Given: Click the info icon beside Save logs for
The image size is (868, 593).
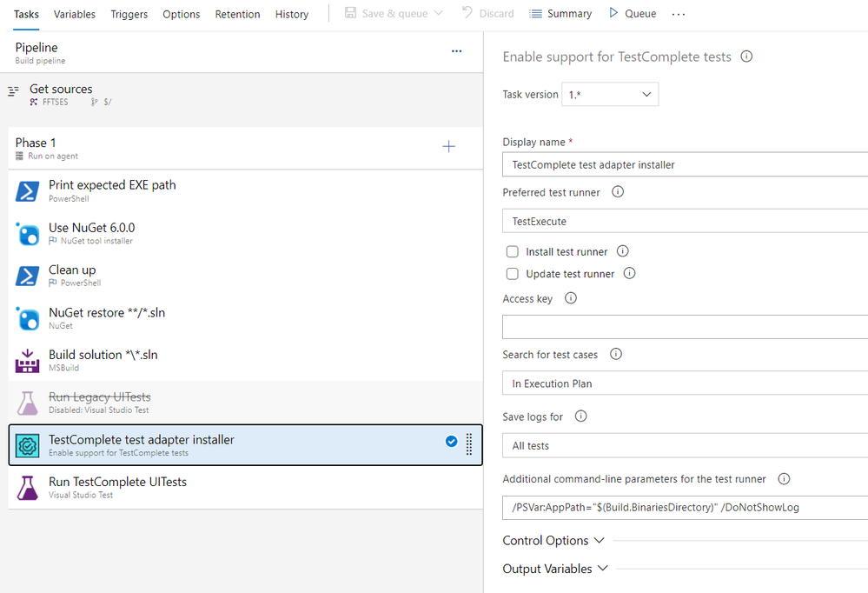Looking at the screenshot, I should coord(581,416).
